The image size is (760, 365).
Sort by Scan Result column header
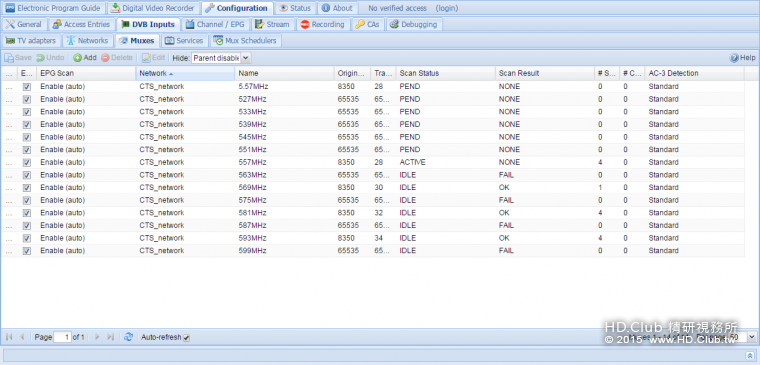pyautogui.click(x=545, y=73)
